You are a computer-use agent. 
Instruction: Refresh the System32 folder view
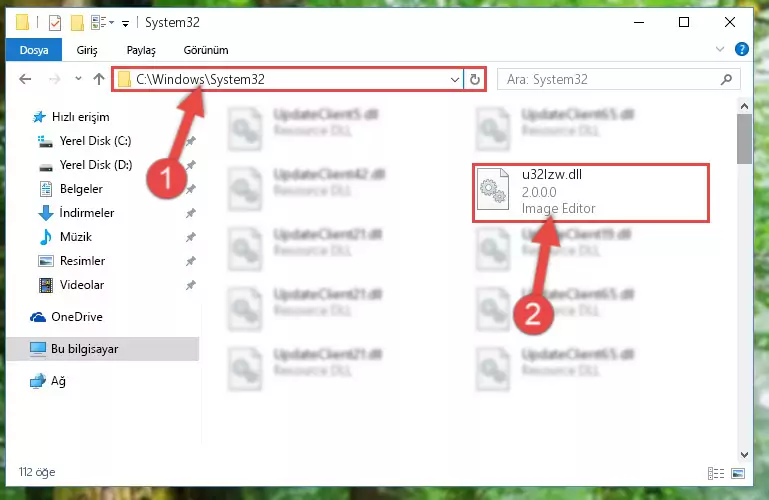(x=475, y=79)
